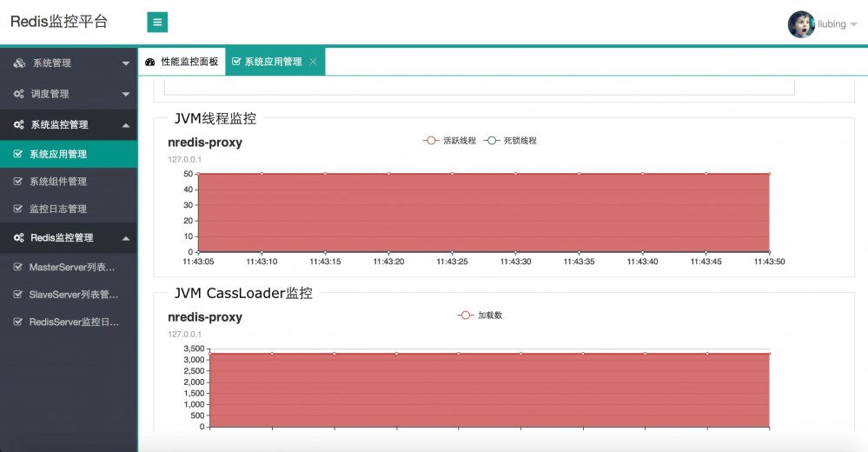Viewport: 868px width, 452px height.
Task: Click check icon beside 系统应用管理 sidebar item
Action: 17,154
